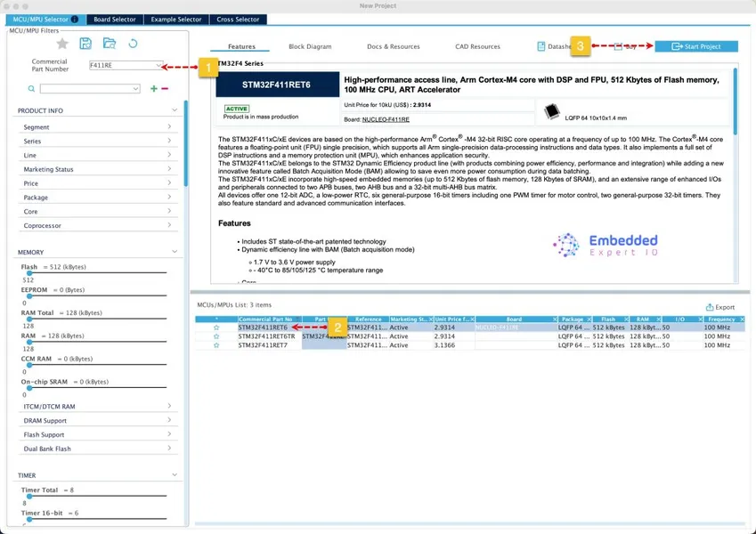Toggle favorite star for STM32F411RET6TR row

point(216,336)
